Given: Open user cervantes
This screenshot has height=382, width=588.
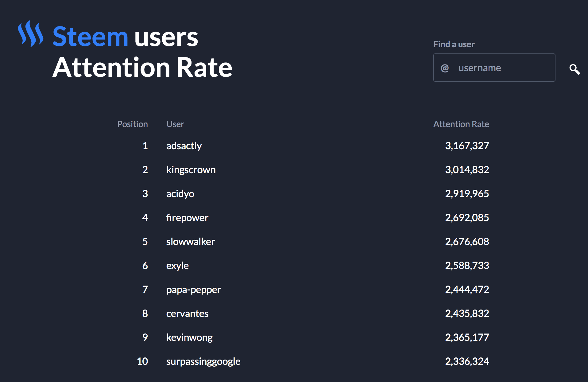Looking at the screenshot, I should pyautogui.click(x=187, y=314).
